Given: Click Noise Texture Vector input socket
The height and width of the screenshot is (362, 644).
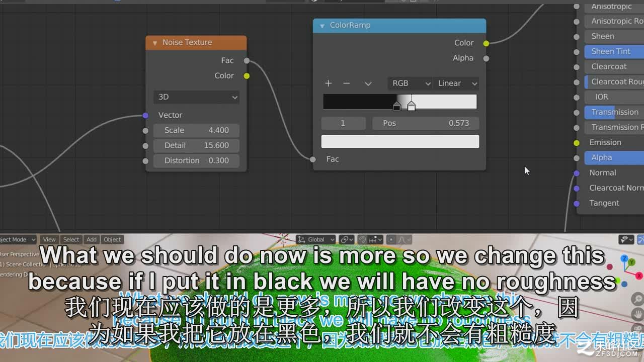Looking at the screenshot, I should 145,116.
